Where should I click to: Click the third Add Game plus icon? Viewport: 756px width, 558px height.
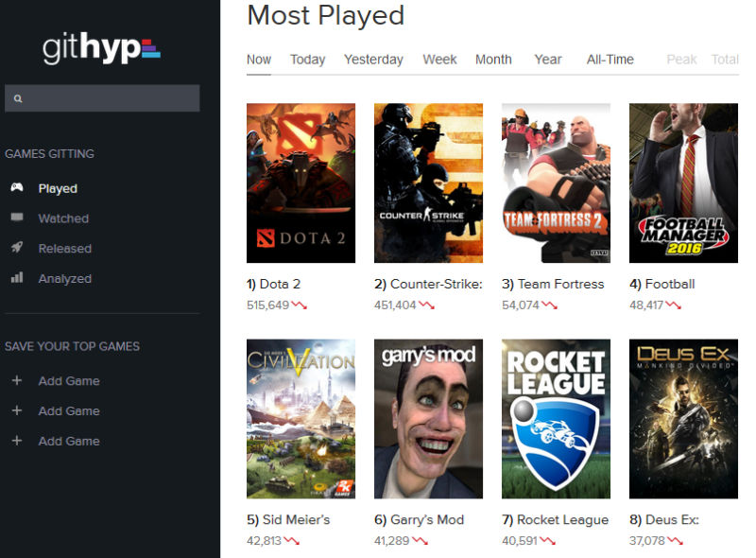coord(17,440)
